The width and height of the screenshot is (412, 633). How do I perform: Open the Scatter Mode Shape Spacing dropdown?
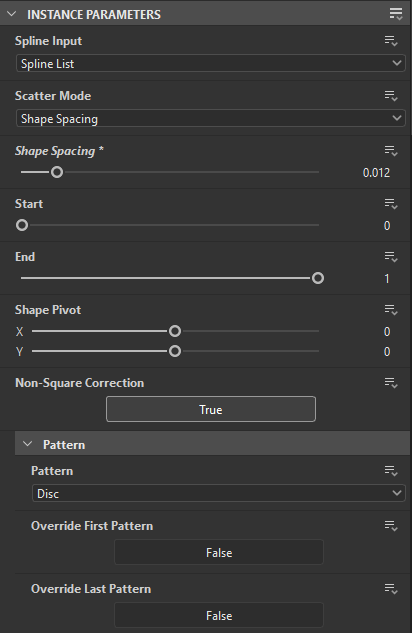(211, 118)
